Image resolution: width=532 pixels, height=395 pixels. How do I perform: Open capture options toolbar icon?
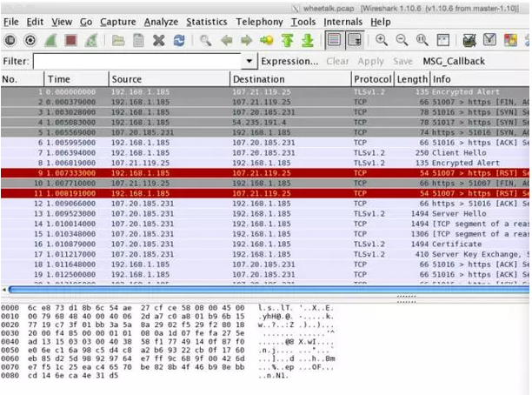tap(30, 40)
